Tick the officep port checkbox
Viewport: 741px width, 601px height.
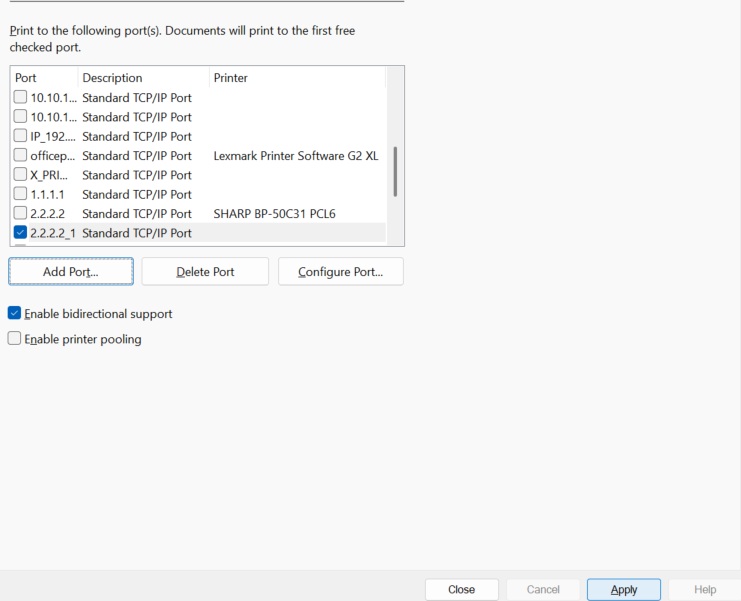click(x=21, y=156)
